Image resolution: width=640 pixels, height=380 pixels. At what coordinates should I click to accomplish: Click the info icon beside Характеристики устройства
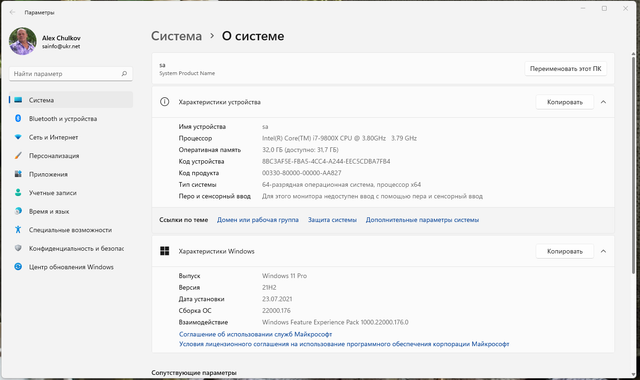(164, 102)
